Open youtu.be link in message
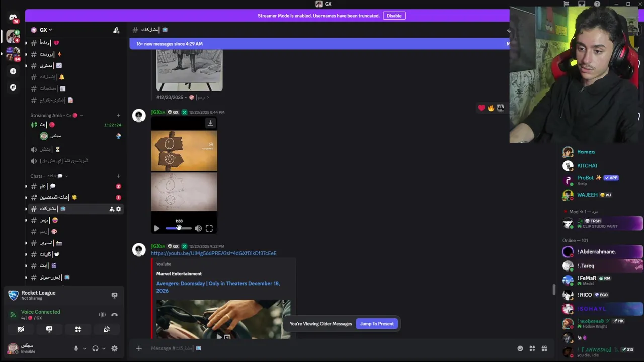644x362 pixels. pos(213,253)
